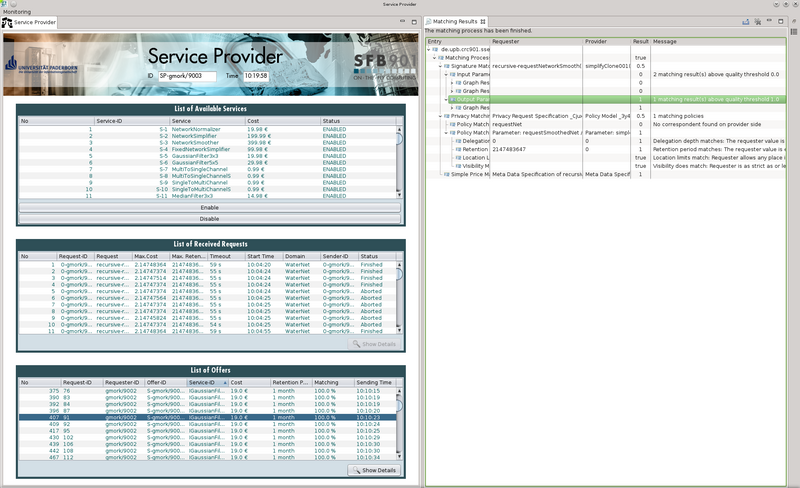Minimize the Matching Results view
This screenshot has width=800, height=488.
[769, 21]
